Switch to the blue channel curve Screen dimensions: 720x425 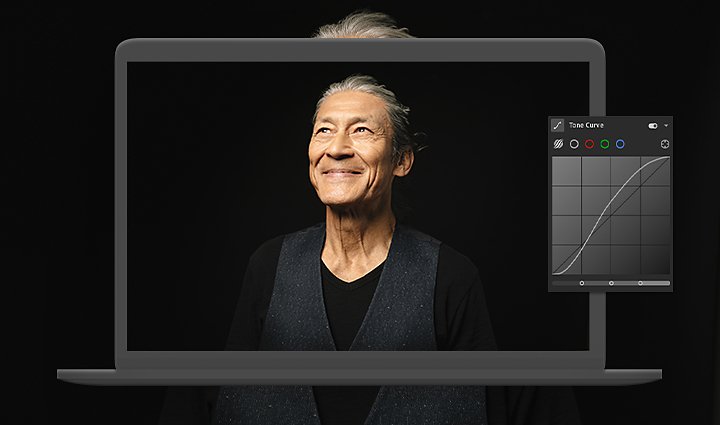pos(620,144)
